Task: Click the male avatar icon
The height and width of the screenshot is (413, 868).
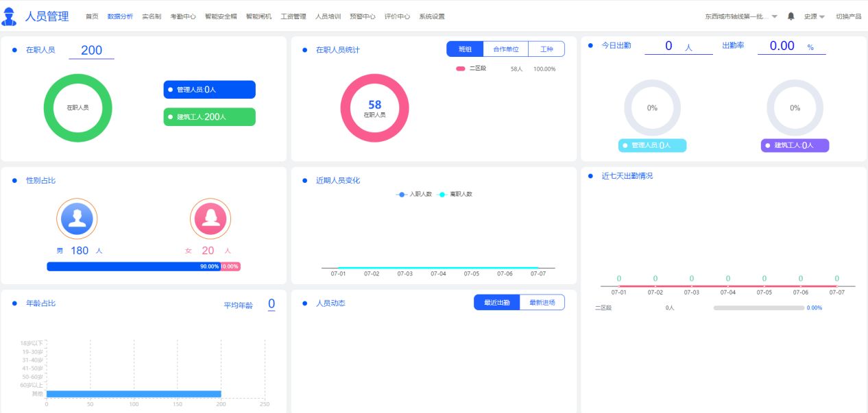Action: (77, 218)
